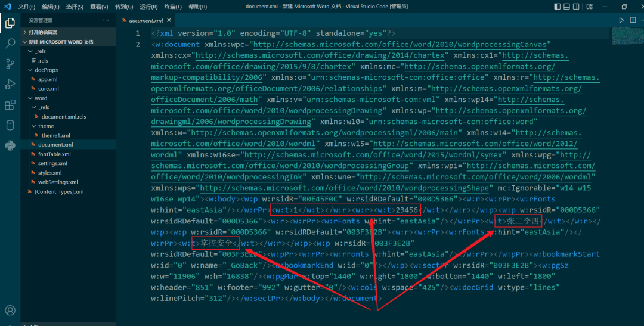Open the Accounts icon at bottom of activity bar

tap(10, 311)
